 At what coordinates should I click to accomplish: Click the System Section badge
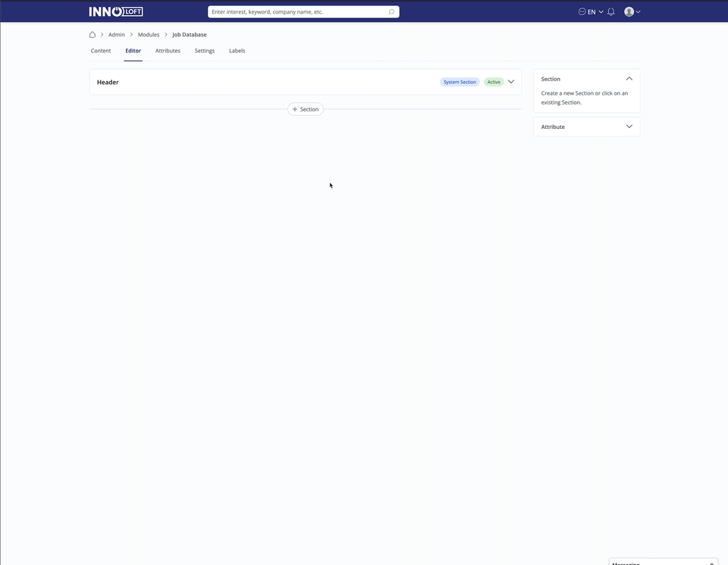tap(460, 82)
